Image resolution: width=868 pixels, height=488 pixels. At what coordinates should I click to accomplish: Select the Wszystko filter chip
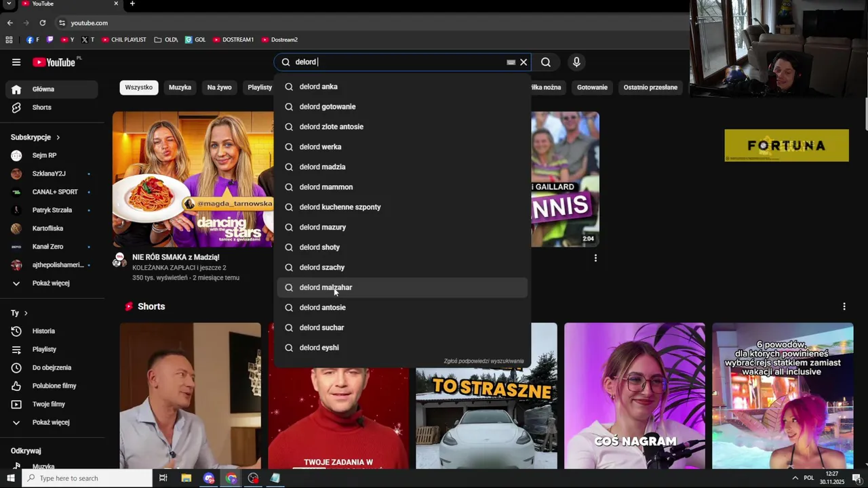tap(139, 87)
